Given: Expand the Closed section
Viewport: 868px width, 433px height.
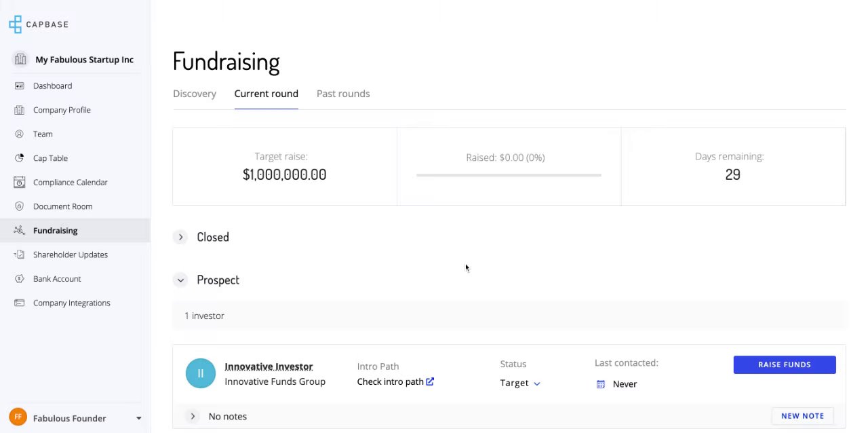Looking at the screenshot, I should click(180, 237).
